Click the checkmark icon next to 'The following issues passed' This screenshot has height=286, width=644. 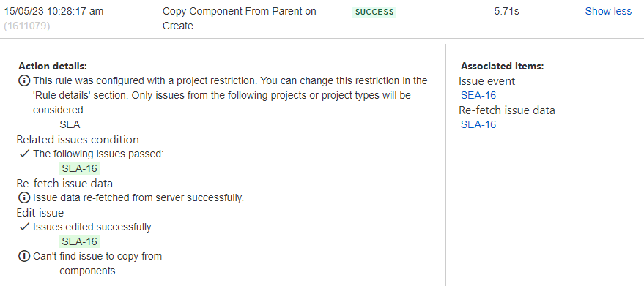pyautogui.click(x=24, y=154)
